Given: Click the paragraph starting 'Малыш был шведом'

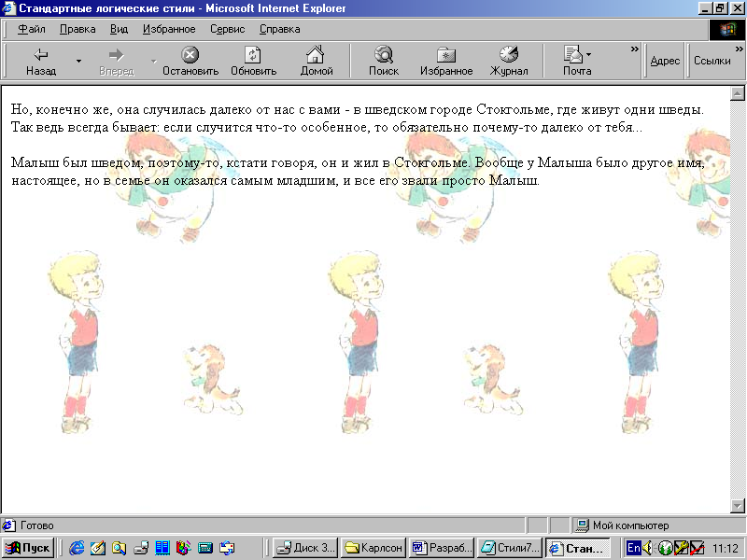Looking at the screenshot, I should tap(358, 172).
